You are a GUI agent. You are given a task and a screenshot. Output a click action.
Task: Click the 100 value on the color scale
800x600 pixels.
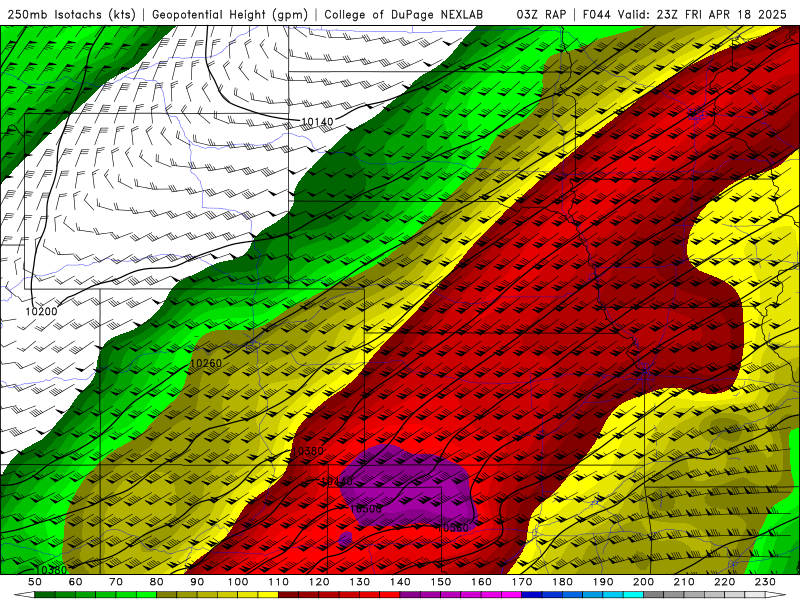(238, 582)
